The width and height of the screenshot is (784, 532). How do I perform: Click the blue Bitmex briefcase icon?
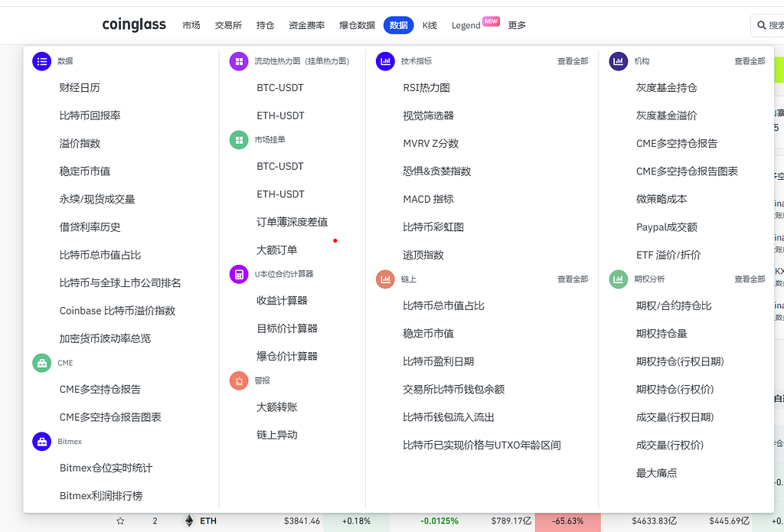(x=41, y=442)
